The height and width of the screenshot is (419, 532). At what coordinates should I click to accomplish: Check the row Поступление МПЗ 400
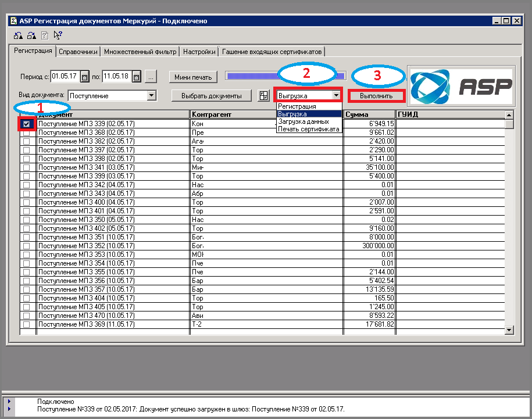[x=27, y=202]
